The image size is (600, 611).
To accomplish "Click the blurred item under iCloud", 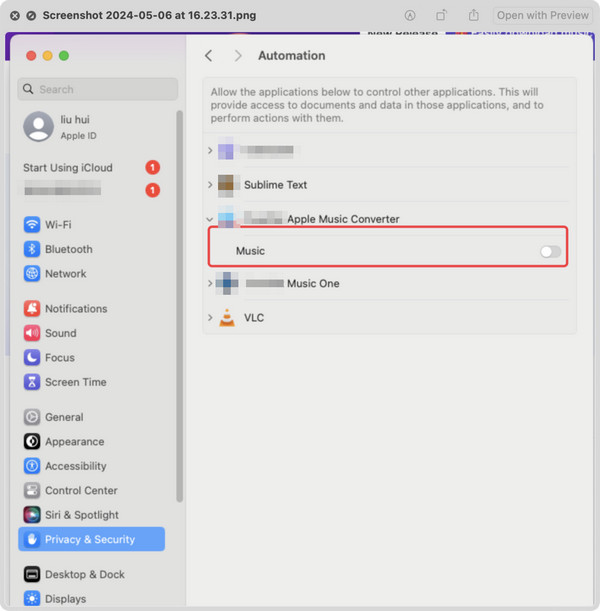I will pyautogui.click(x=62, y=190).
